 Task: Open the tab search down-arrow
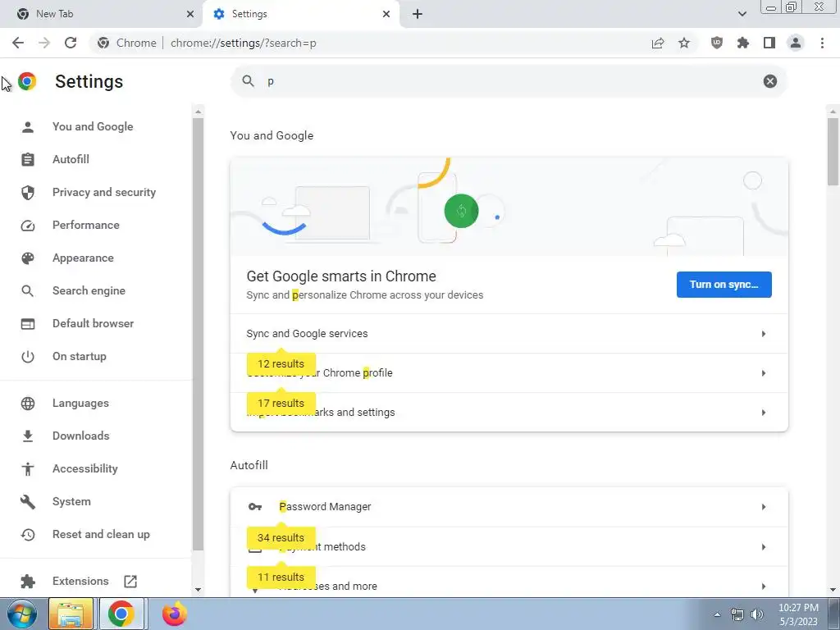tap(742, 14)
